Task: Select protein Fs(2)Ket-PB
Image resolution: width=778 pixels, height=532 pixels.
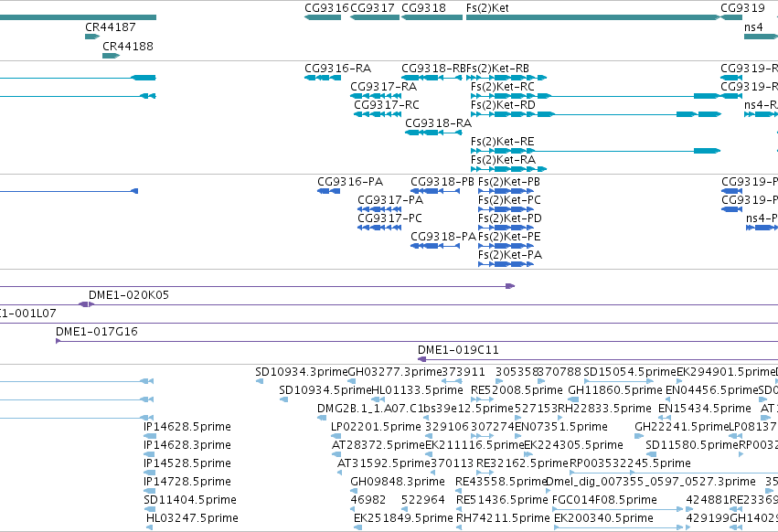Action: coord(506,191)
